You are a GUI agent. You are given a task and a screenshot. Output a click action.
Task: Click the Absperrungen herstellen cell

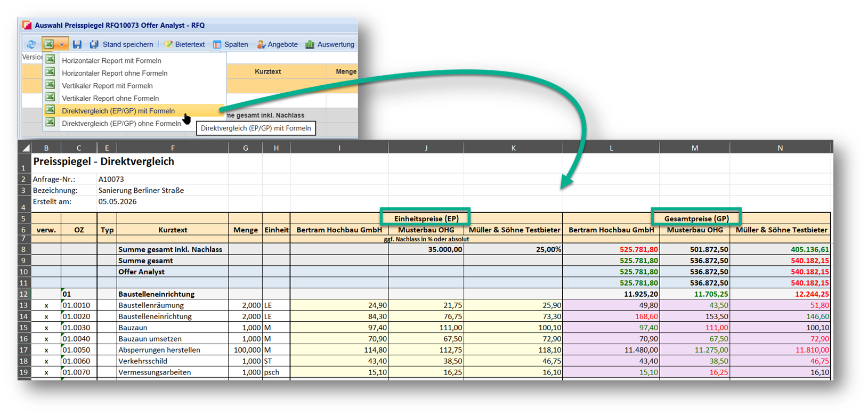click(x=172, y=350)
